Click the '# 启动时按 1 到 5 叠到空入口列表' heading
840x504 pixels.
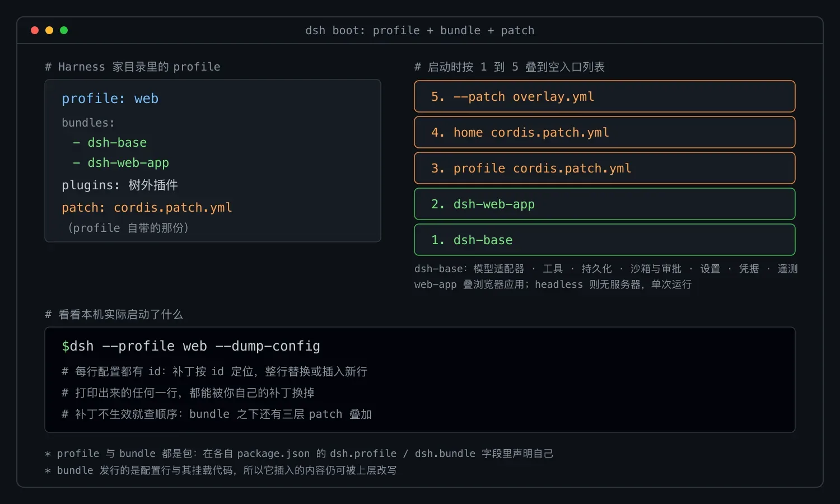510,67
